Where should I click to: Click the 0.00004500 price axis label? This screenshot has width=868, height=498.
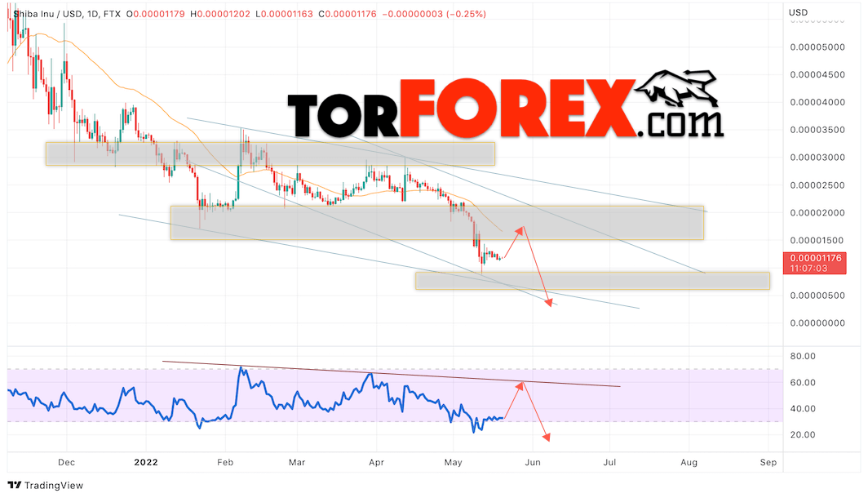coord(817,75)
